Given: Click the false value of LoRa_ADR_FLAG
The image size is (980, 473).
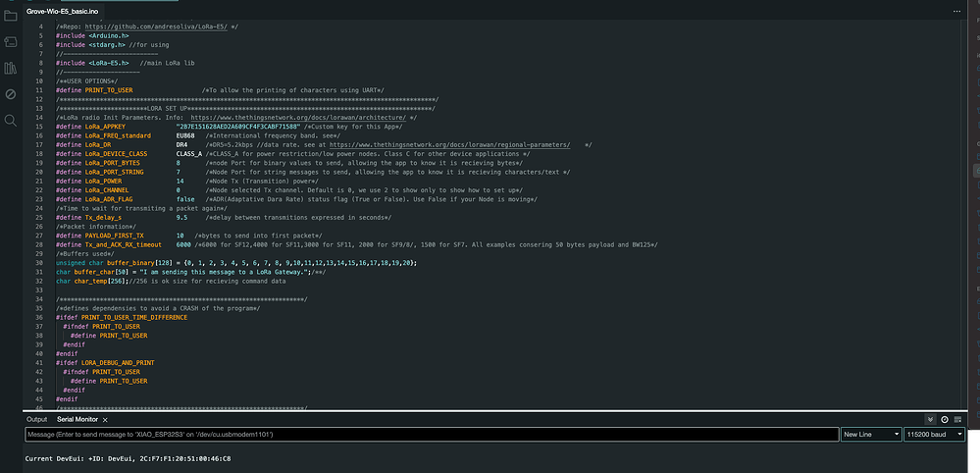Looking at the screenshot, I should [185, 199].
